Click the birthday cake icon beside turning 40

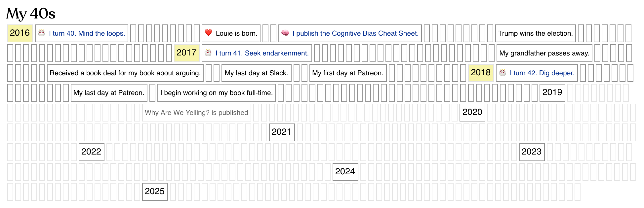(x=42, y=33)
